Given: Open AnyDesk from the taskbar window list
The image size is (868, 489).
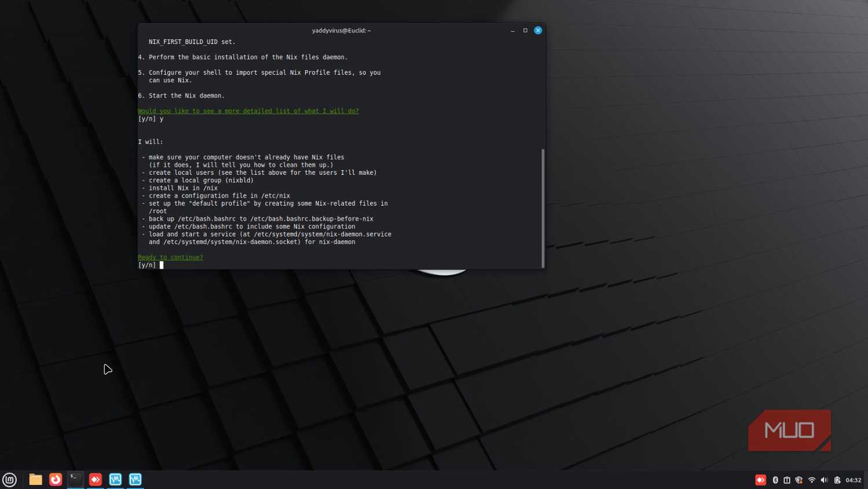Looking at the screenshot, I should tap(96, 480).
